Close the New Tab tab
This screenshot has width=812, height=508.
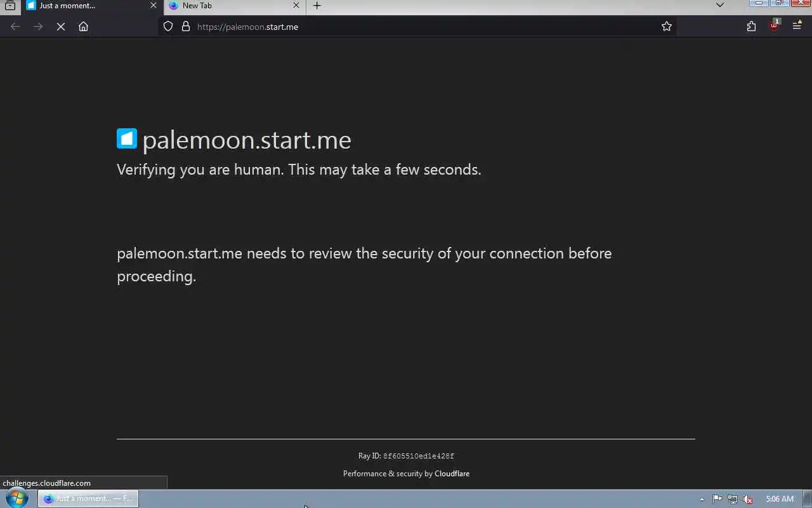click(x=296, y=6)
